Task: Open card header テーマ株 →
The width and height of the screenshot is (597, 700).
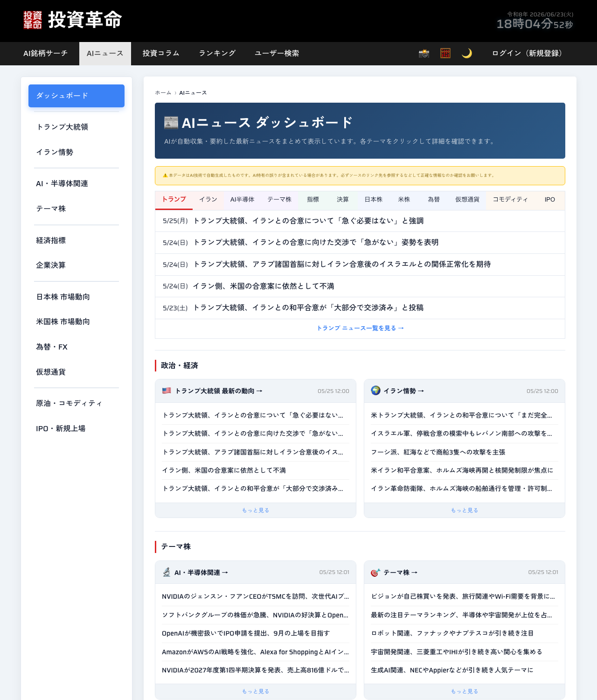Action: (x=400, y=573)
